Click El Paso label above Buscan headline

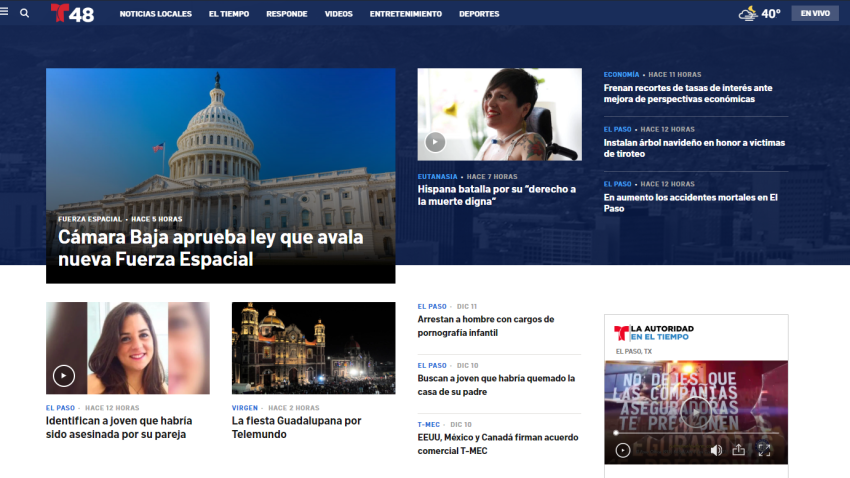click(x=432, y=366)
